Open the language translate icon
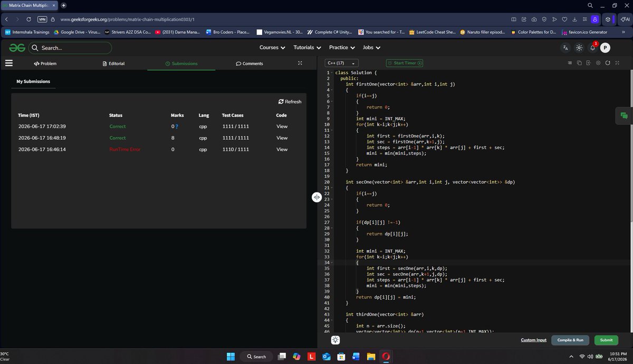The image size is (633, 364). click(x=565, y=47)
